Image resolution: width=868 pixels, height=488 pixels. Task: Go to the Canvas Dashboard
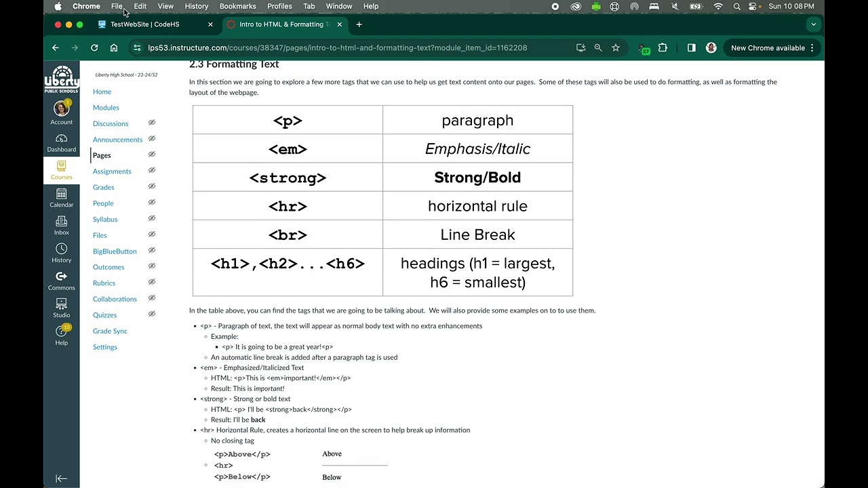[x=61, y=143]
